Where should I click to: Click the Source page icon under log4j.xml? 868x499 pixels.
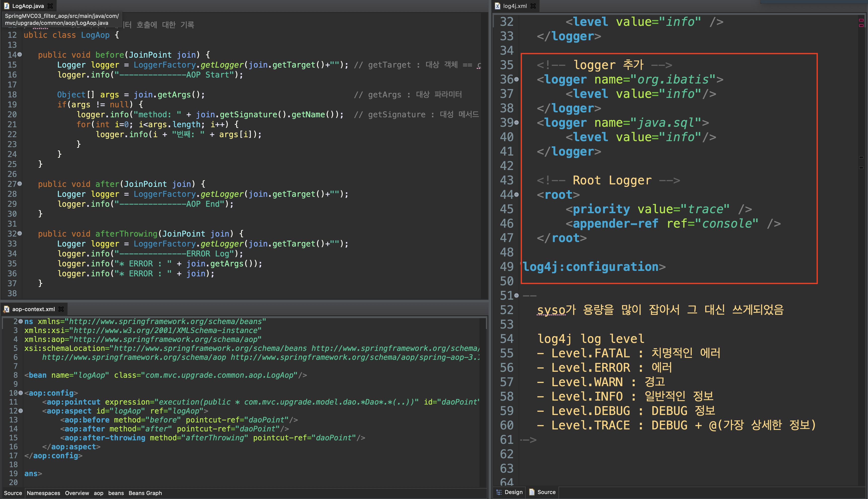[x=532, y=492]
